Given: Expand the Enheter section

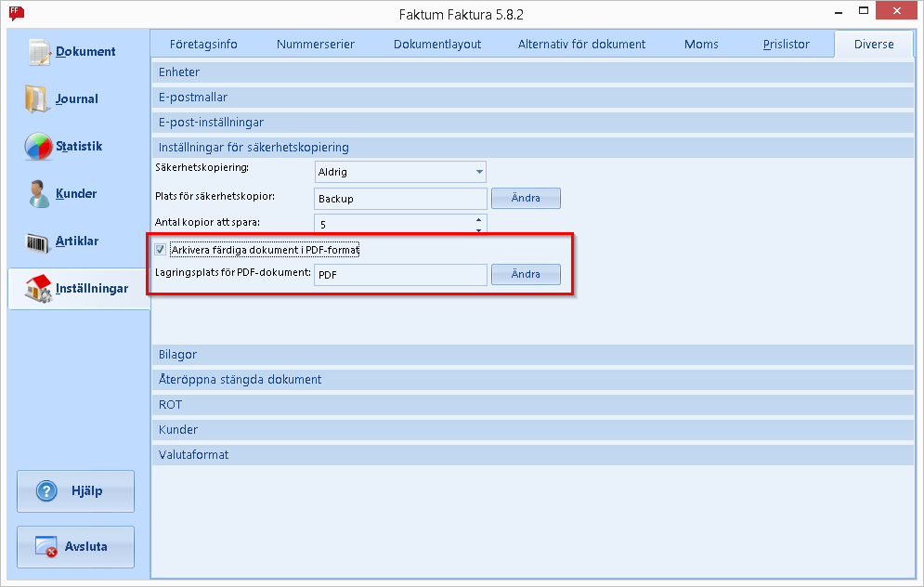Looking at the screenshot, I should click(x=533, y=72).
